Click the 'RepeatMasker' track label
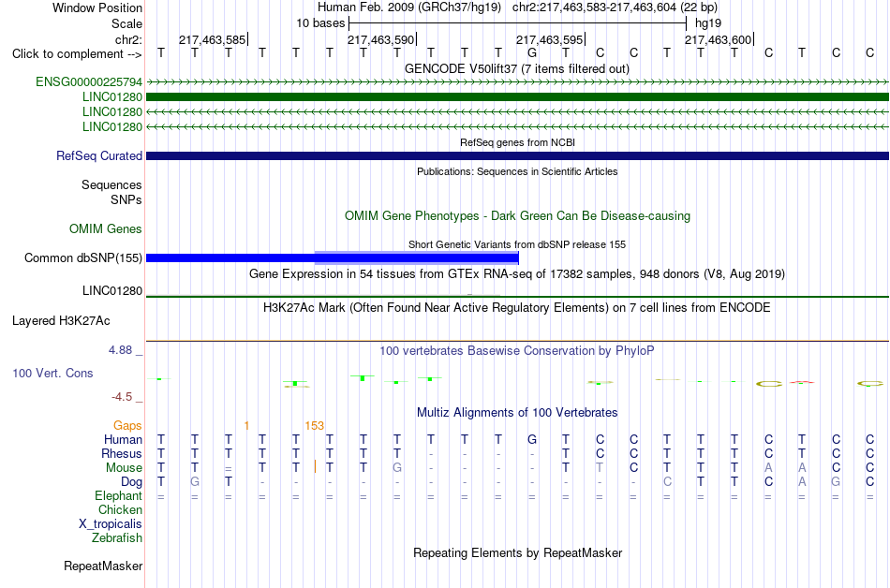 point(103,566)
